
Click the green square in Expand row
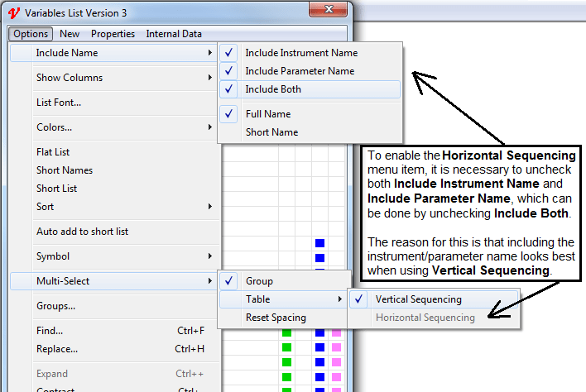[286, 377]
